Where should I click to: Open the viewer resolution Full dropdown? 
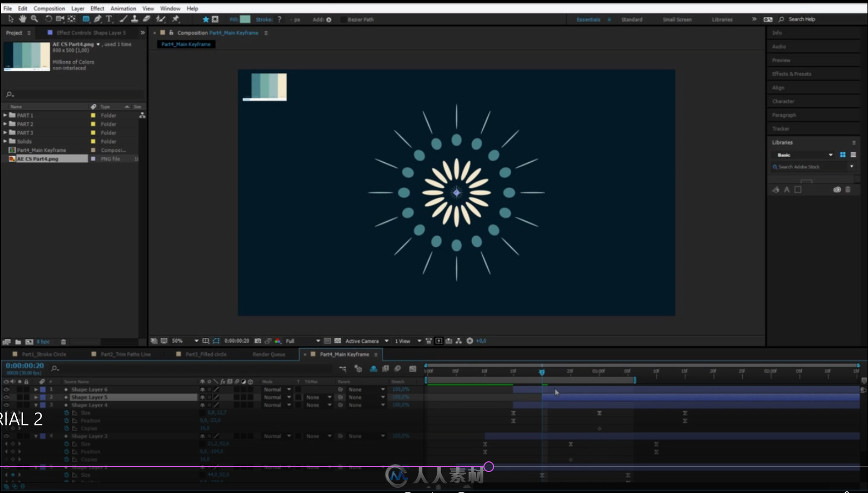(303, 341)
